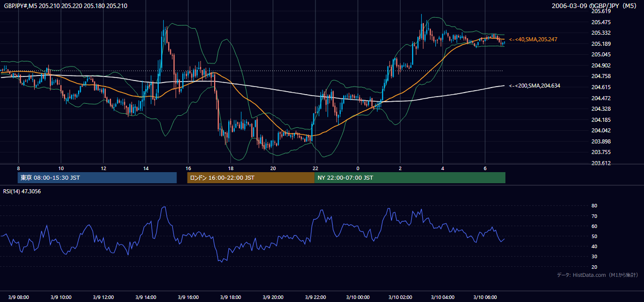The image size is (644, 302).
Task: Click price axis value 204.758
Action: 601,76
